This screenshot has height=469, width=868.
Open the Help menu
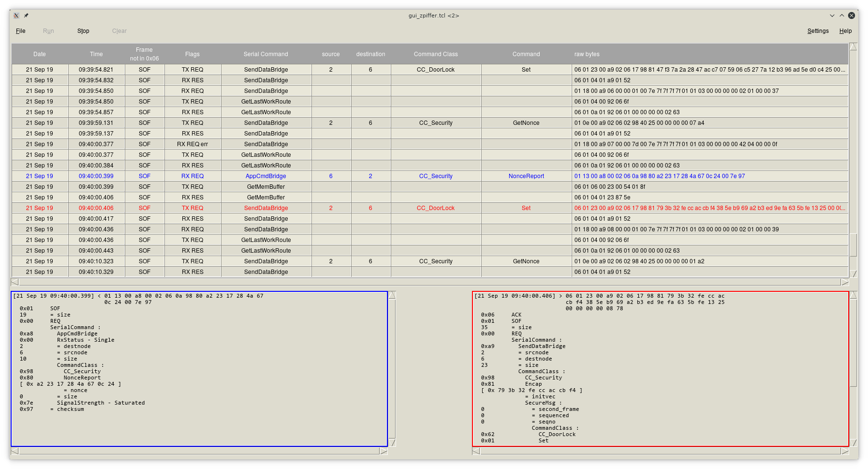(845, 31)
